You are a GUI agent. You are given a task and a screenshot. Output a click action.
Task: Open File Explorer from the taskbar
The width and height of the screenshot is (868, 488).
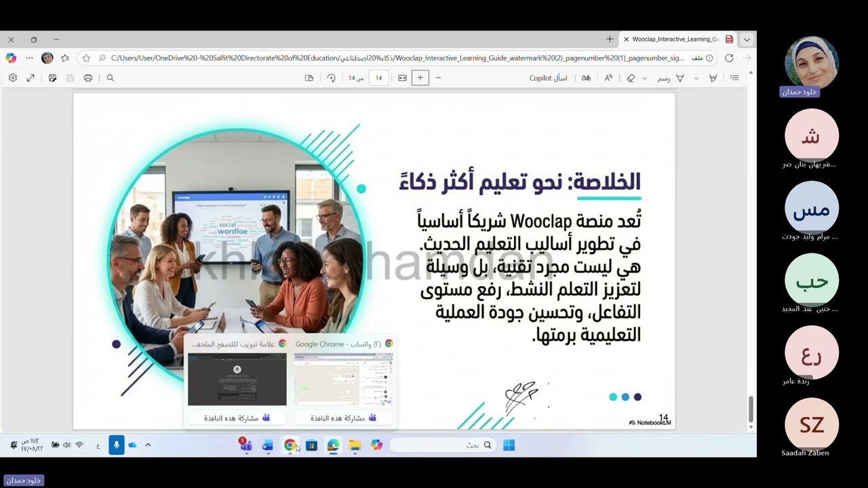pyautogui.click(x=355, y=445)
